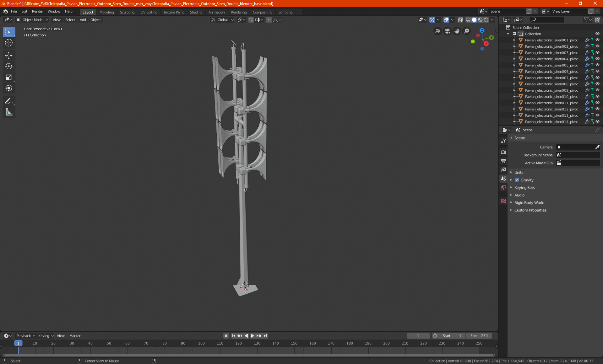603x364 pixels.
Task: Choose the Move tool
Action: pyautogui.click(x=9, y=56)
